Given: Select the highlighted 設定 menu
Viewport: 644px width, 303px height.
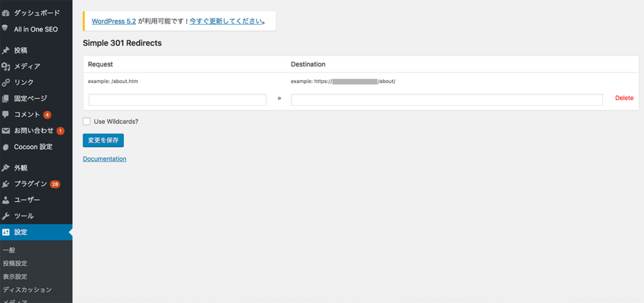Looking at the screenshot, I should [x=36, y=232].
